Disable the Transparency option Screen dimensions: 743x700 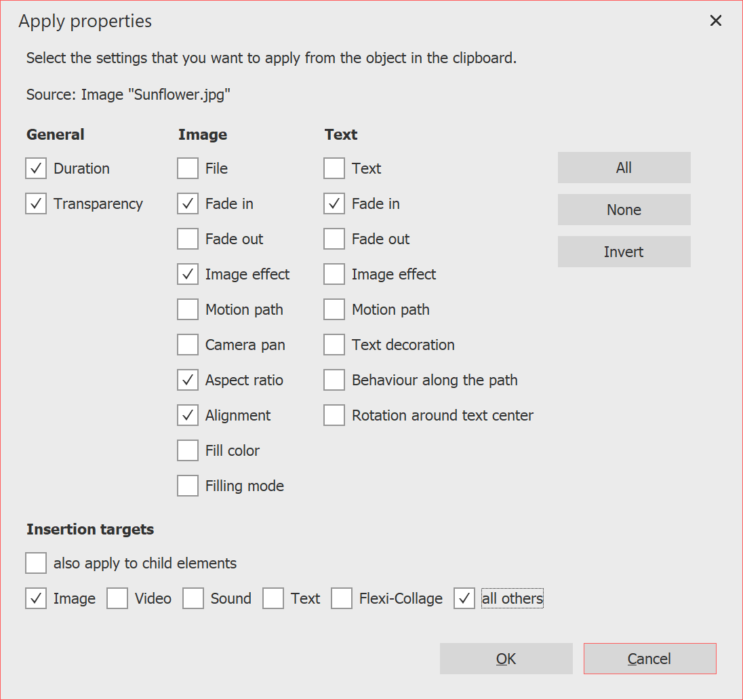(x=36, y=203)
